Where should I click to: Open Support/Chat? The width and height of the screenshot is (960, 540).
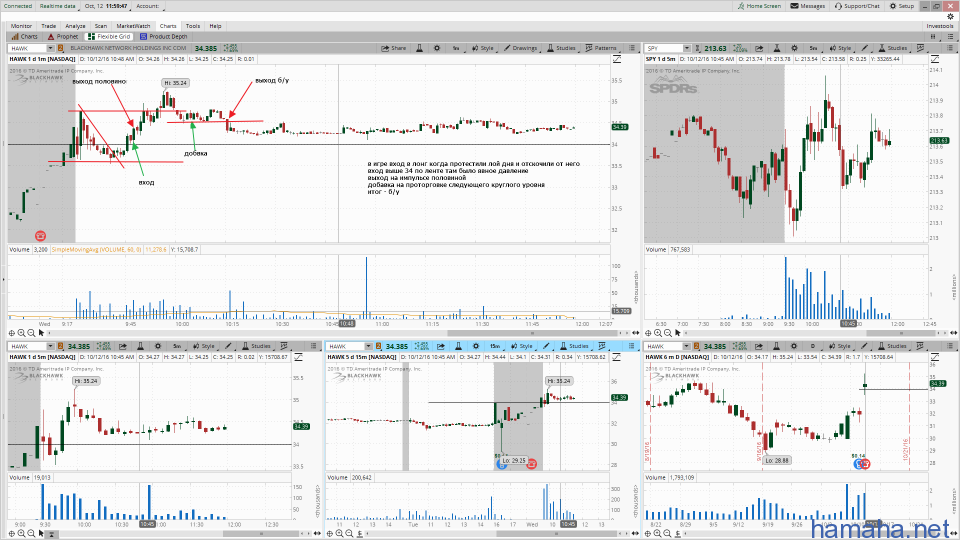(857, 6)
